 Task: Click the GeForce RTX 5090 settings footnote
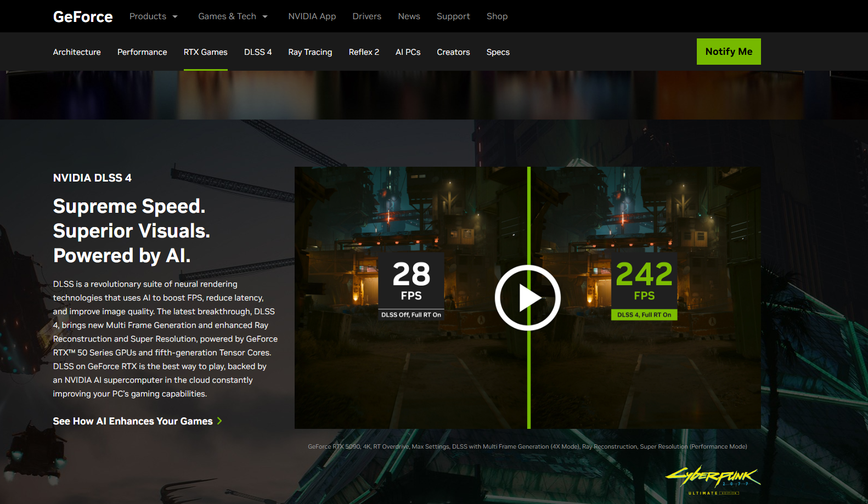[528, 446]
